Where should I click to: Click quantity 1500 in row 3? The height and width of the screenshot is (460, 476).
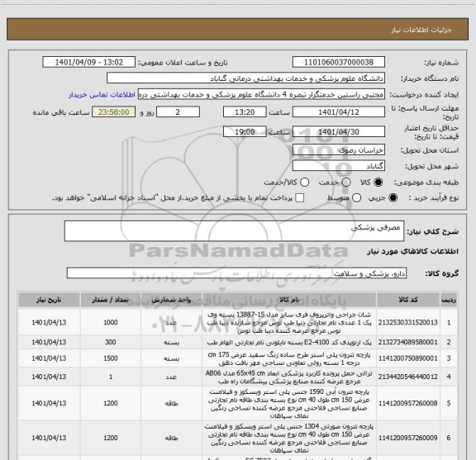111,358
